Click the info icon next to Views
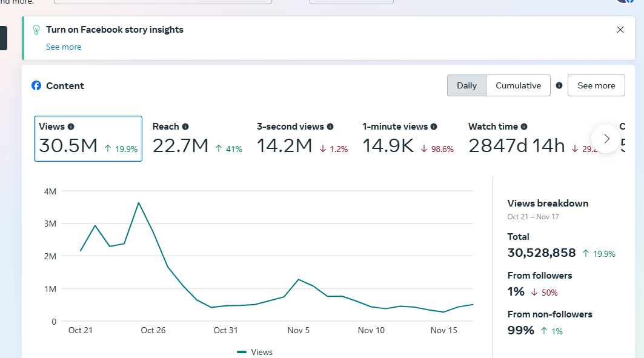 tap(71, 127)
